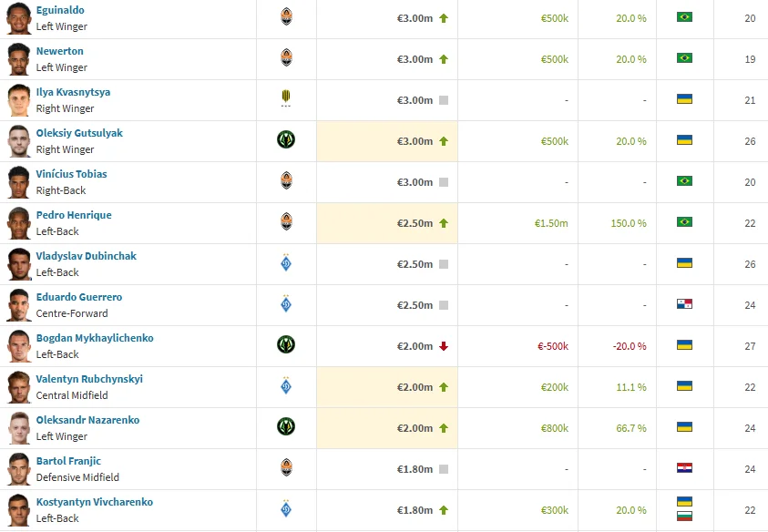Click club crest beside Ilya Kvasnytsya
Screen dimensions: 768x532
(x=286, y=99)
